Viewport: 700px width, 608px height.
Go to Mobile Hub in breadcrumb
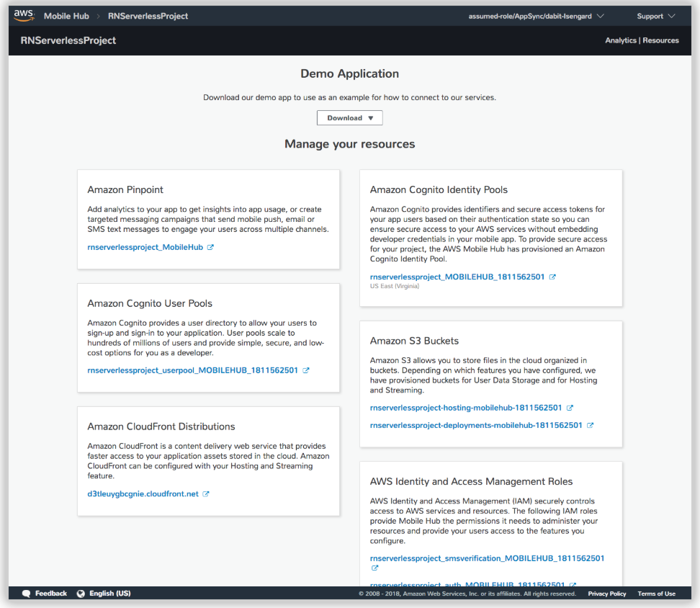point(66,16)
